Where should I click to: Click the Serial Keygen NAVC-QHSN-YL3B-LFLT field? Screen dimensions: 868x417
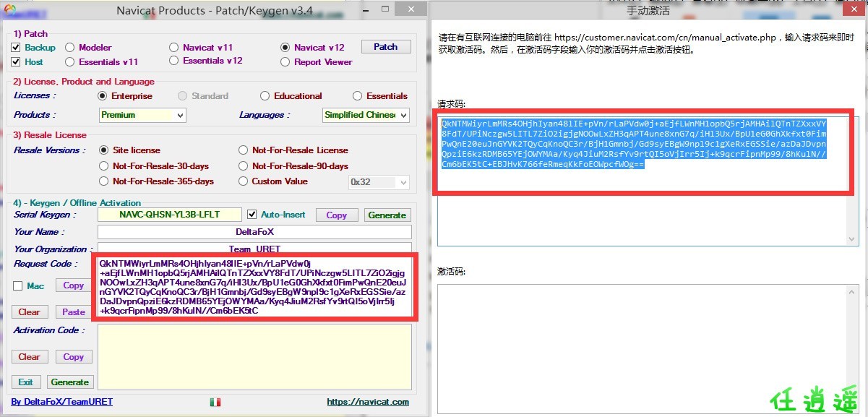click(x=170, y=215)
